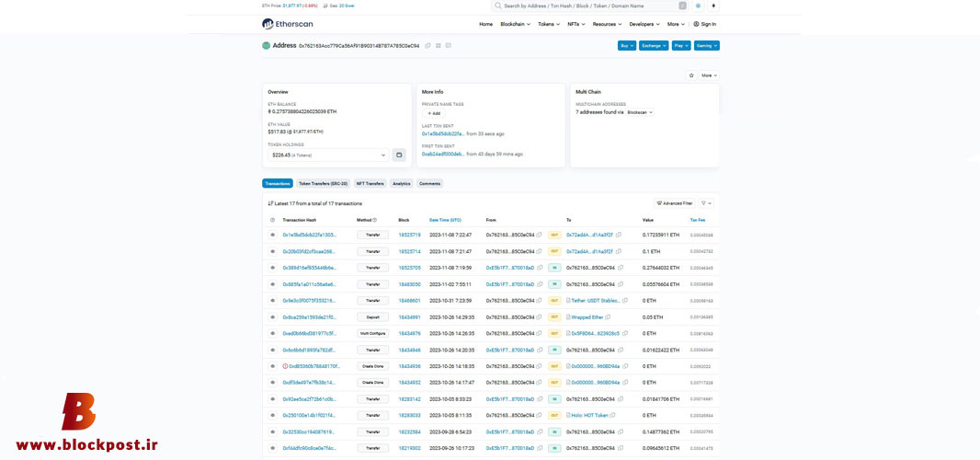The image size is (980, 460).
Task: Preview first transaction with the eye icon
Action: 272,235
